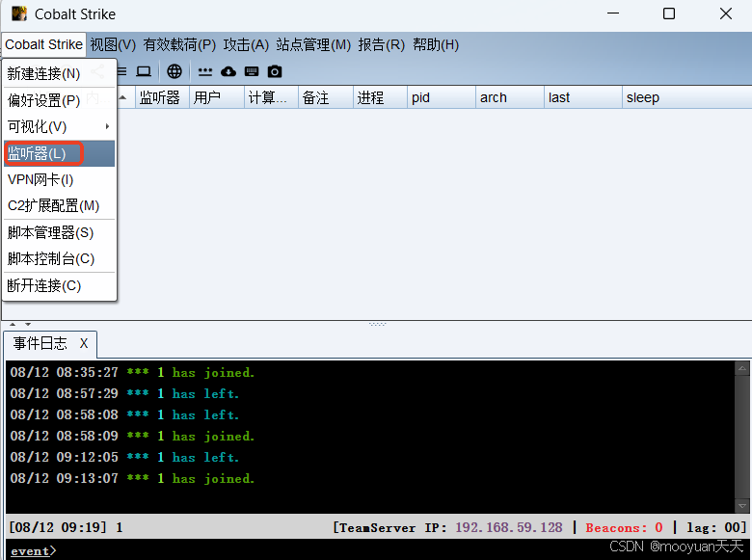View keystrokes using the keyboard icon
This screenshot has width=752, height=560.
(x=252, y=72)
